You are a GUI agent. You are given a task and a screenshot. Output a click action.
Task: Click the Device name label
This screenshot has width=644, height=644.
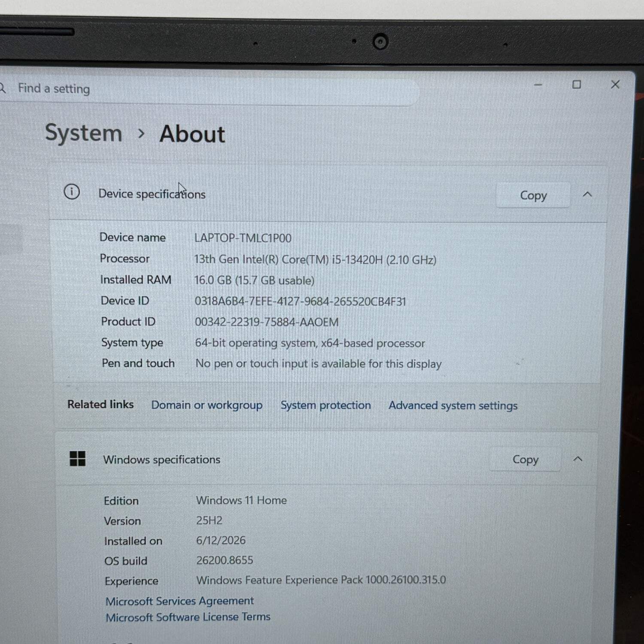tap(133, 237)
